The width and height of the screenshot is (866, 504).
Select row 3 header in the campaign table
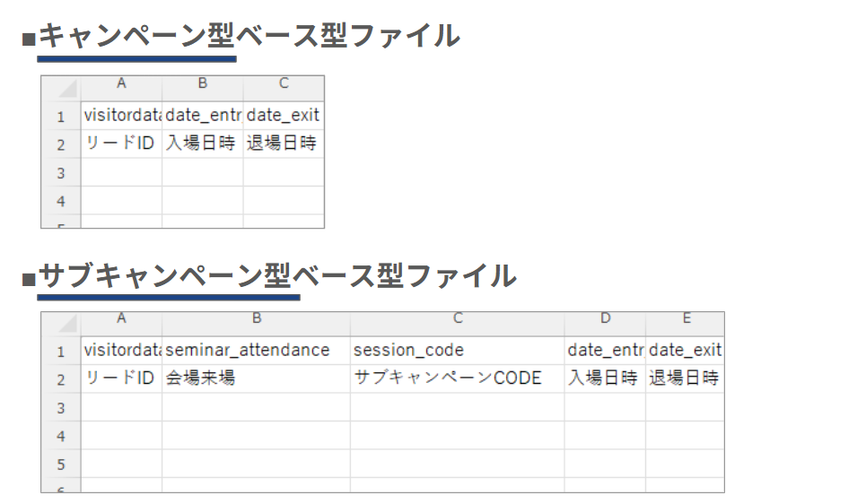(x=61, y=173)
